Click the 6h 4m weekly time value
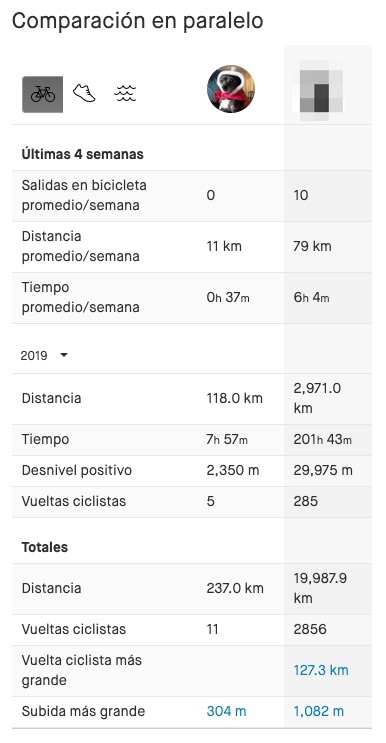 pos(311,298)
